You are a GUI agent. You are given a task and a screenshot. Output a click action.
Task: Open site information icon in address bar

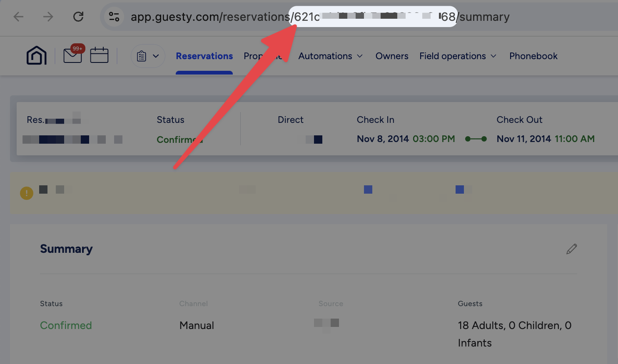coord(114,17)
